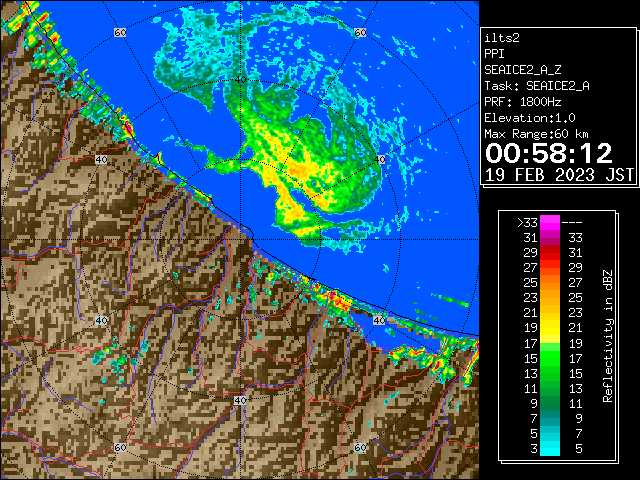The height and width of the screenshot is (480, 640).
Task: Click the northeast 40 km range label offshore
Action: [x=380, y=160]
